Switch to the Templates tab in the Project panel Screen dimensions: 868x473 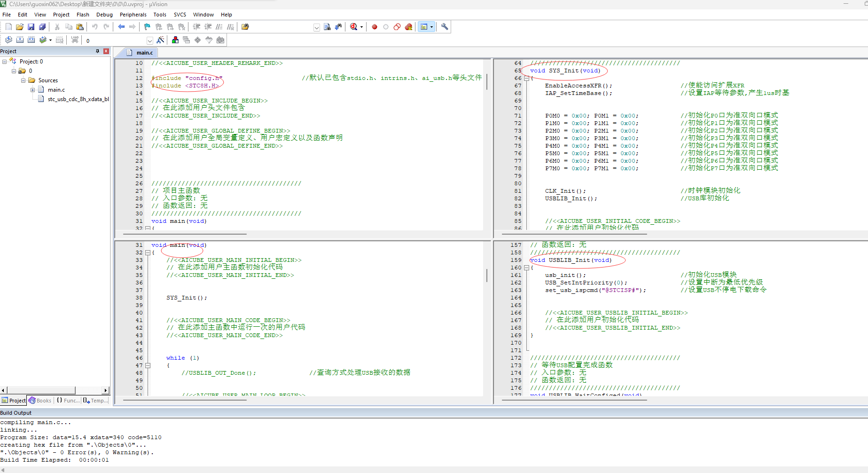95,401
